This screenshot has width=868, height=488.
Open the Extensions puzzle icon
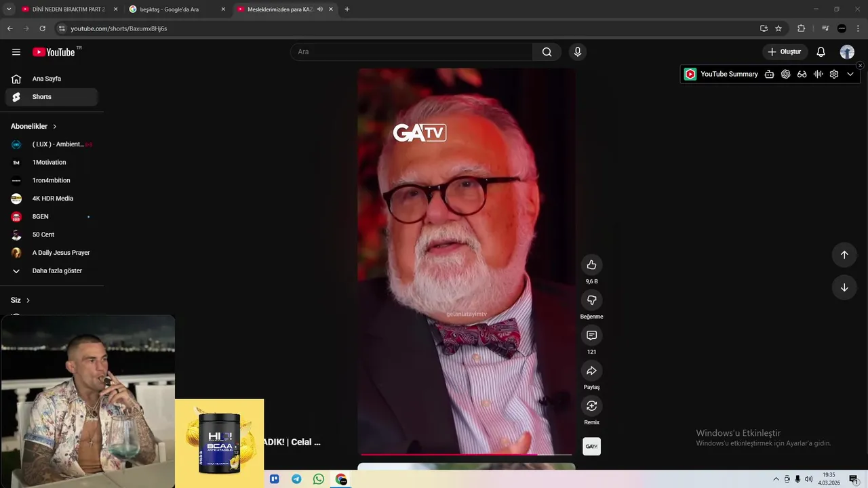pyautogui.click(x=802, y=28)
